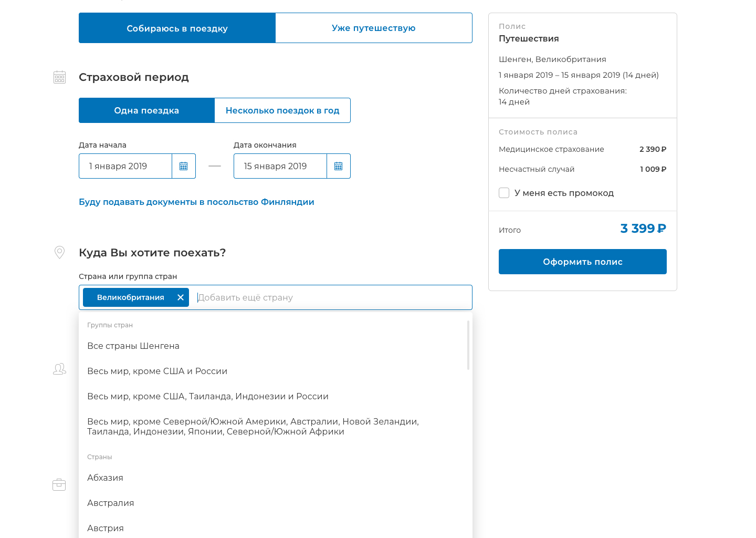Click the total price 3 399 ₽
Screen dimensions: 756x538
[643, 229]
